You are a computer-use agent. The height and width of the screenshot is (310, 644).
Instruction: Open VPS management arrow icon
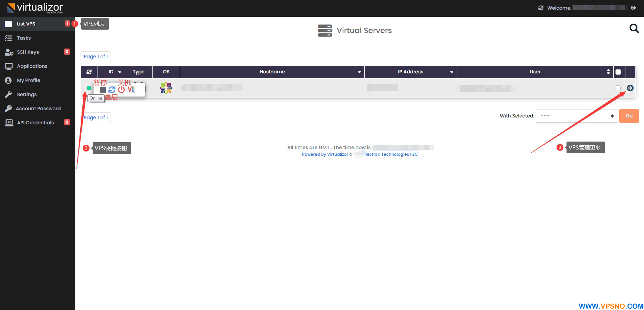coord(630,88)
